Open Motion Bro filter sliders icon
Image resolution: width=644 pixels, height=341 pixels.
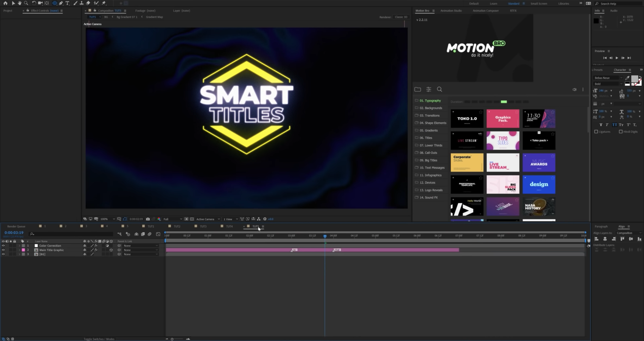[429, 89]
